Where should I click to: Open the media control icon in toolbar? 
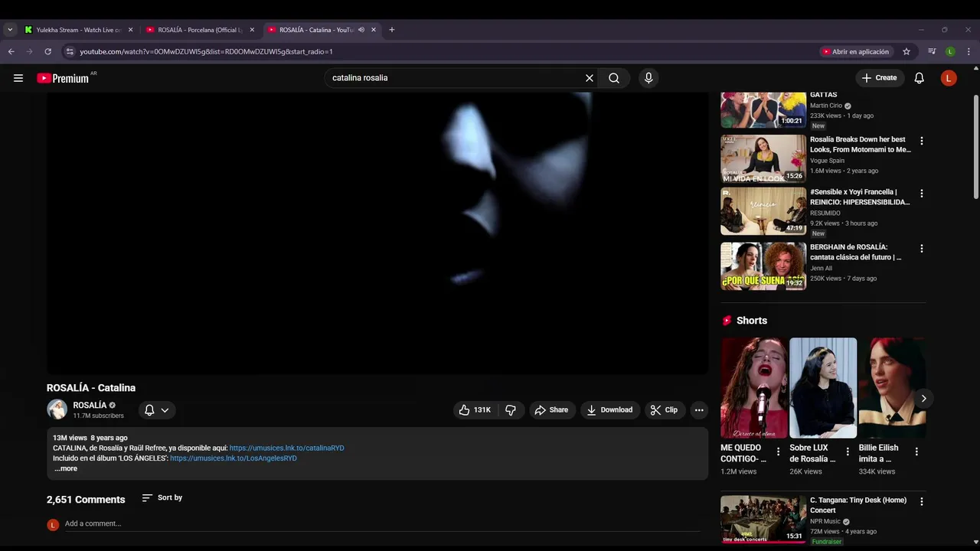[x=932, y=51]
